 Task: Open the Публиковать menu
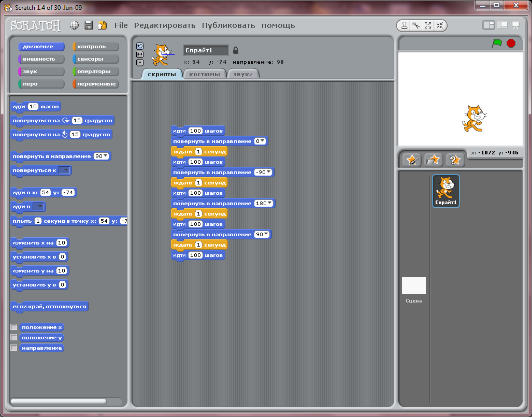coord(228,25)
